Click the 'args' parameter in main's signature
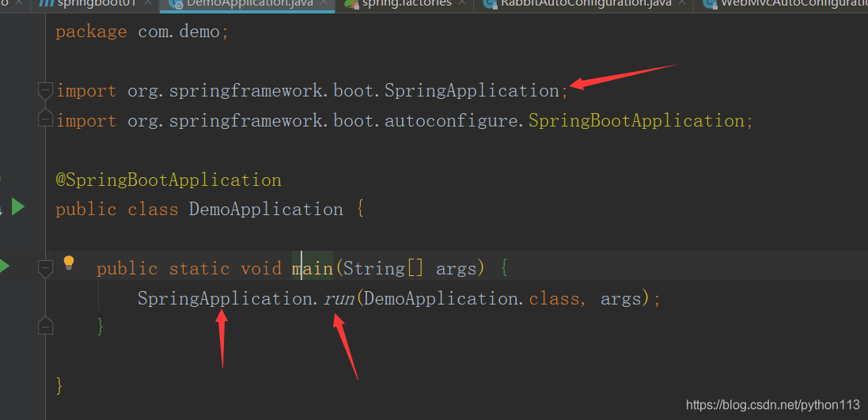This screenshot has width=868, height=420. (x=457, y=270)
